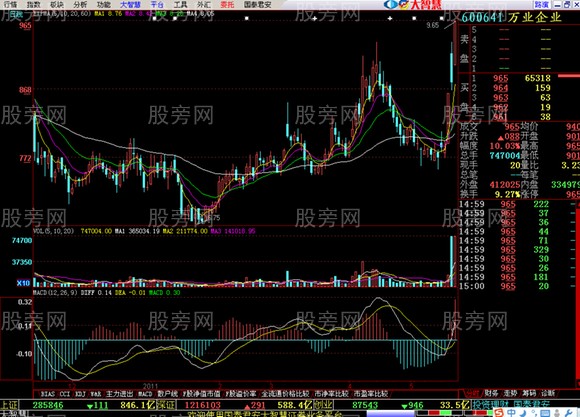Open the 财务 side panel tab
Image resolution: width=580 pixels, height=417 pixels.
pyautogui.click(x=491, y=393)
